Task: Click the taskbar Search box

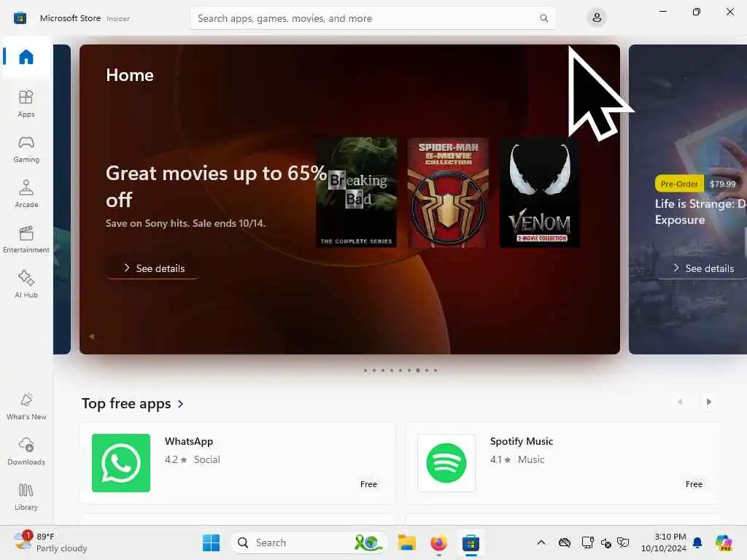Action: click(309, 542)
